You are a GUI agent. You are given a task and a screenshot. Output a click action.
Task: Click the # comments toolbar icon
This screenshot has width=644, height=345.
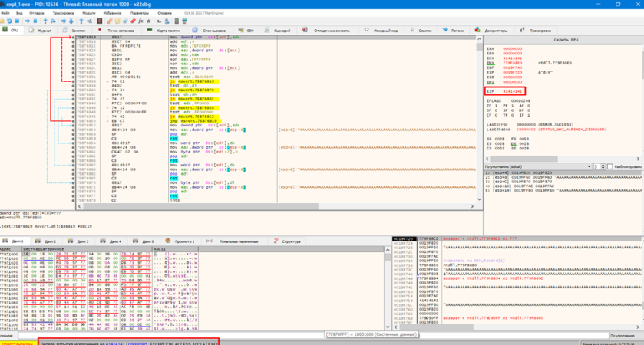[148, 21]
